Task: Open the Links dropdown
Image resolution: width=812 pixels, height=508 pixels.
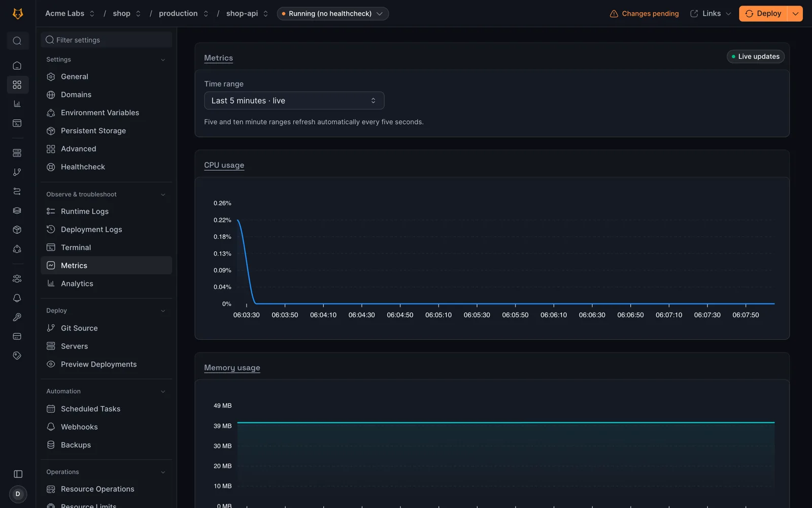Action: click(x=710, y=14)
